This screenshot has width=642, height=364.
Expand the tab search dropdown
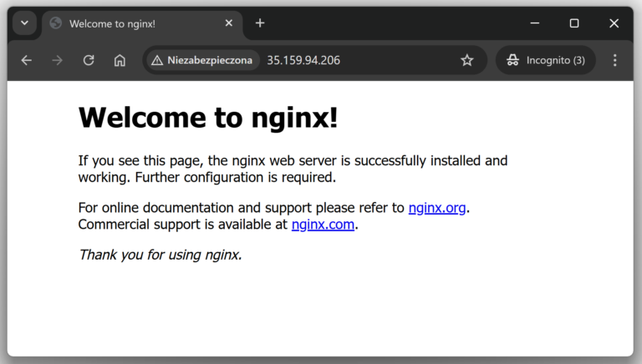24,23
